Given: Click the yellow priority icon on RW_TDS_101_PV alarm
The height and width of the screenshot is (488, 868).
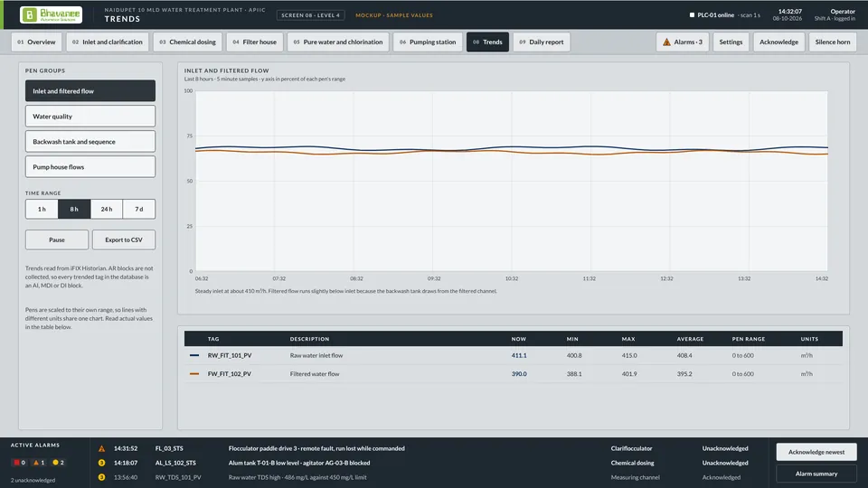Looking at the screenshot, I should pyautogui.click(x=102, y=477).
